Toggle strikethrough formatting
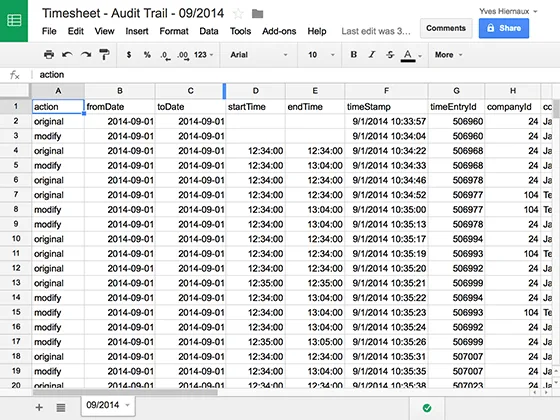The height and width of the screenshot is (420, 560). [x=390, y=55]
